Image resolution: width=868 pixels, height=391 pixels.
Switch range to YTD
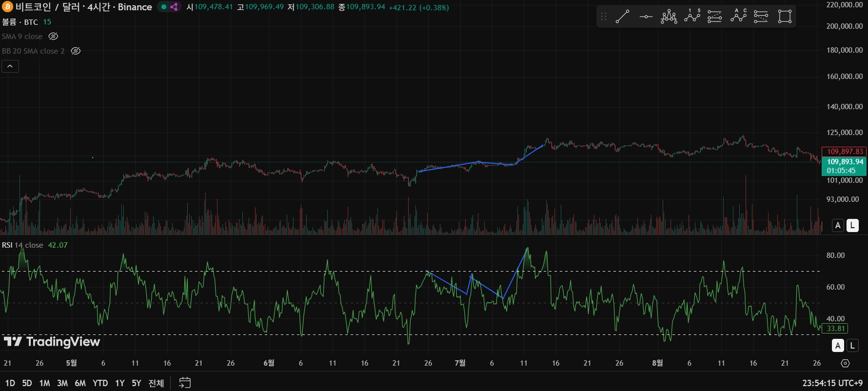point(100,383)
